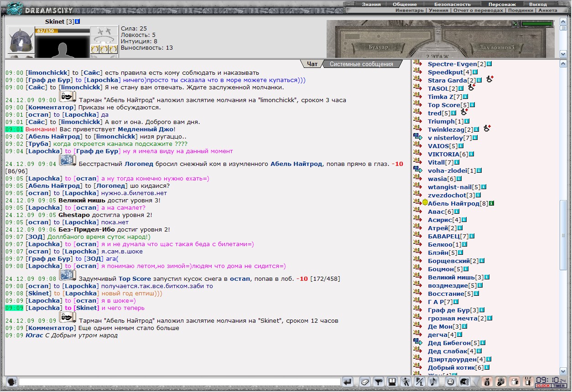Open the smiley emoticons picker
The height and width of the screenshot is (392, 572).
[x=450, y=382]
